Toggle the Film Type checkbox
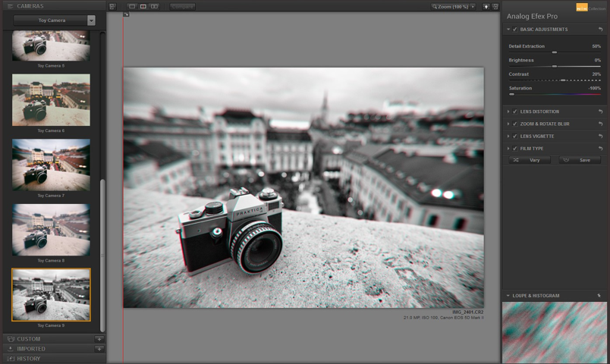 [x=515, y=149]
